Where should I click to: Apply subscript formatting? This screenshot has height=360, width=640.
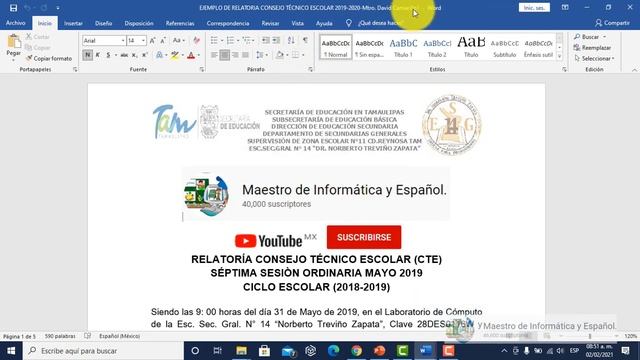pos(135,55)
